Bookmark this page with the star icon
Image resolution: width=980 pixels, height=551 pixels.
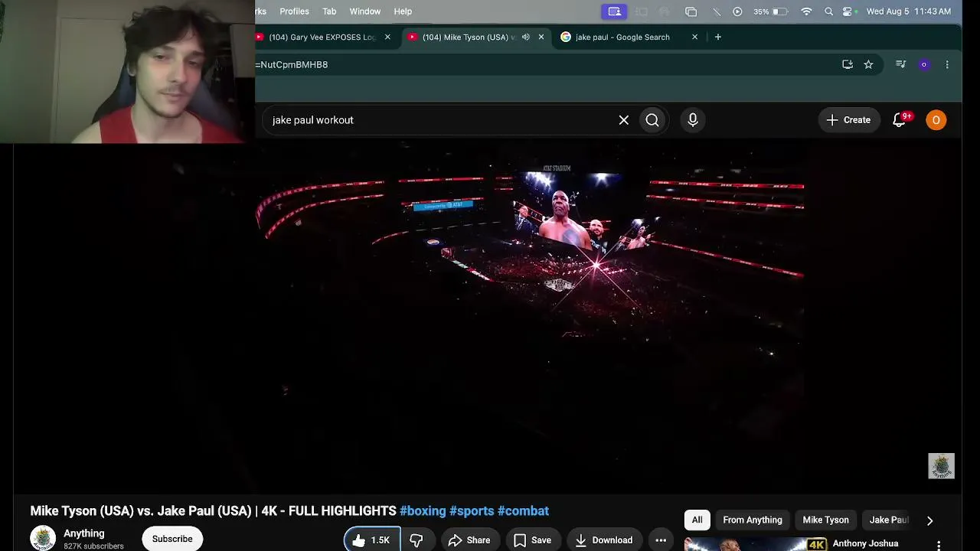pos(868,65)
